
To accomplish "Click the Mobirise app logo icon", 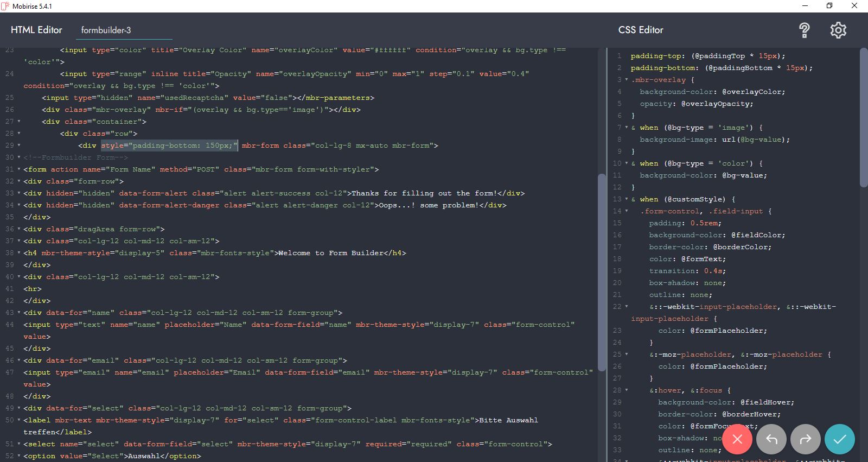I will pyautogui.click(x=5, y=6).
